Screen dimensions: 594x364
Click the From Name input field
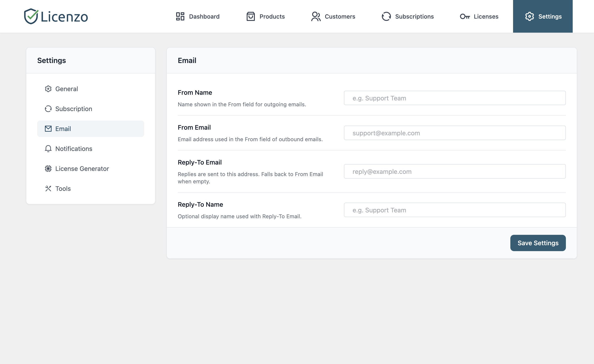click(454, 98)
